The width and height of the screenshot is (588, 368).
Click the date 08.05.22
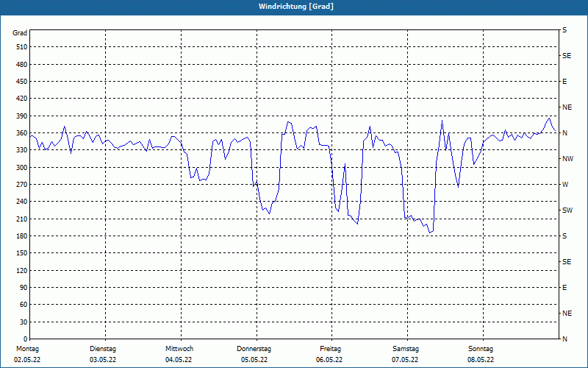point(481,360)
